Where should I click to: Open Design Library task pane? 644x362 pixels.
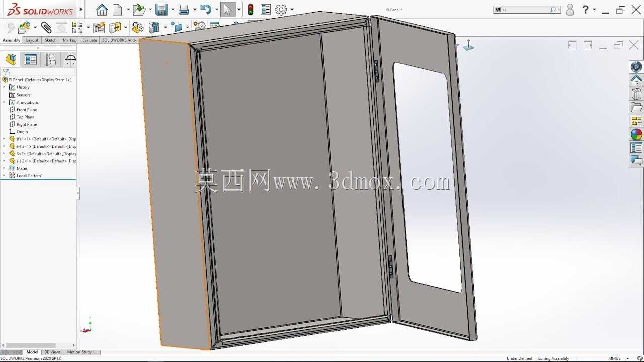click(x=636, y=94)
